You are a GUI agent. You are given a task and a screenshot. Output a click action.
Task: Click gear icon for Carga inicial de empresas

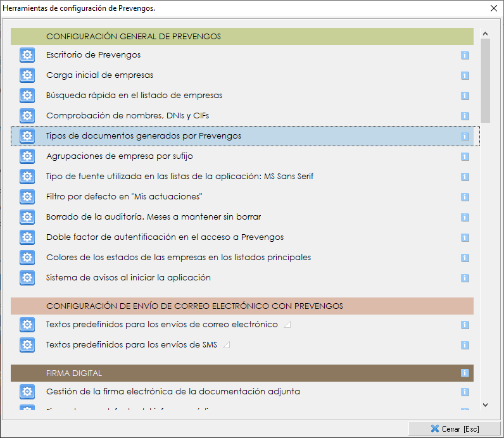(27, 75)
